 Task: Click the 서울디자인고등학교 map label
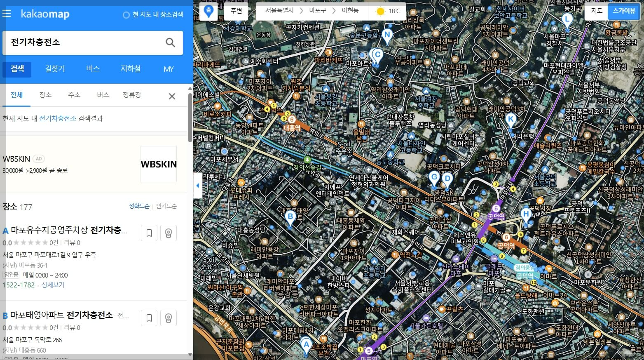coord(411,147)
